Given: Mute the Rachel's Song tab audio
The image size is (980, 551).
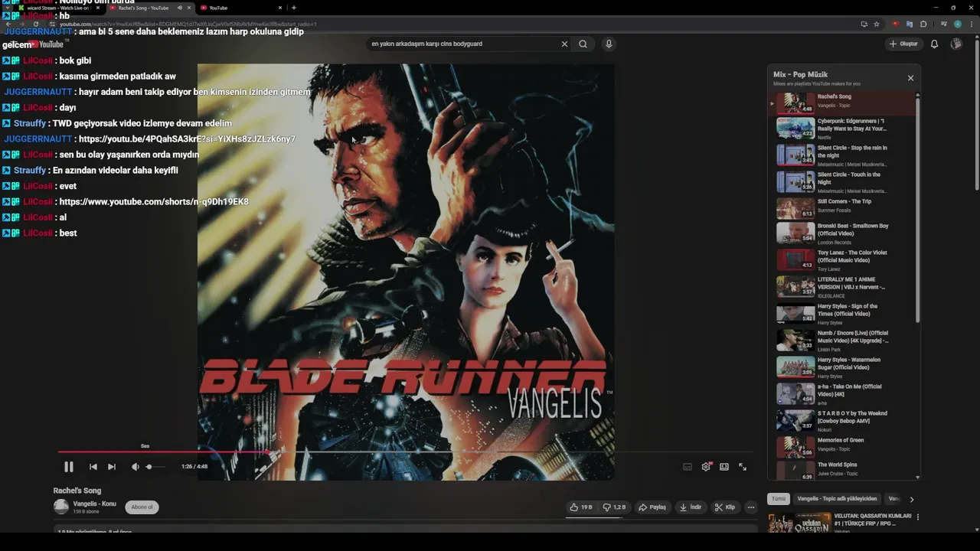Looking at the screenshot, I should click(180, 8).
